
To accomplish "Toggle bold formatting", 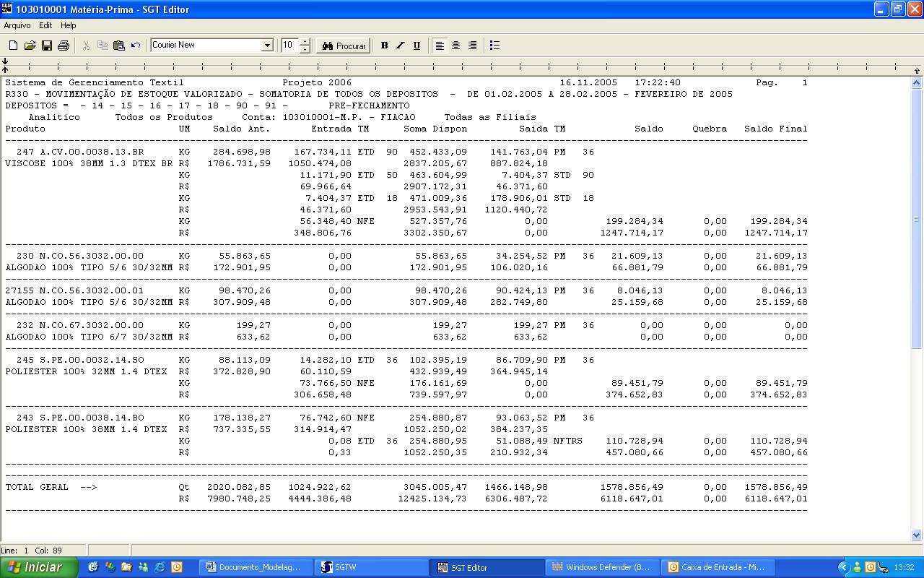I will [x=384, y=46].
